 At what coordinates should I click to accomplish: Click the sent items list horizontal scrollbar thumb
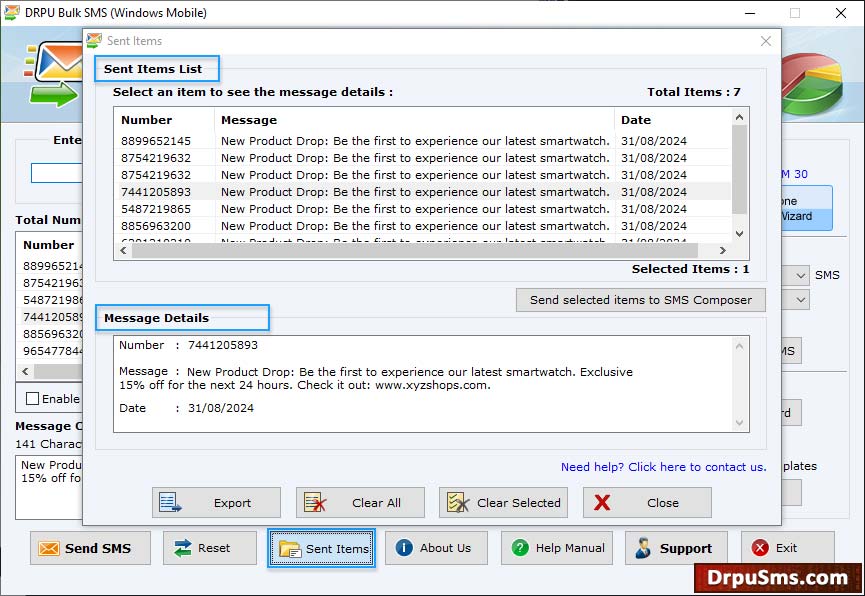[x=415, y=251]
